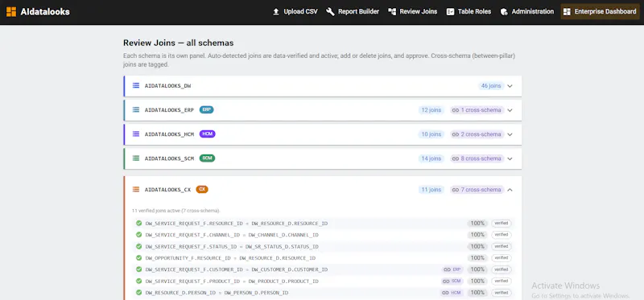Click the Report Builder wrench icon

(330, 12)
